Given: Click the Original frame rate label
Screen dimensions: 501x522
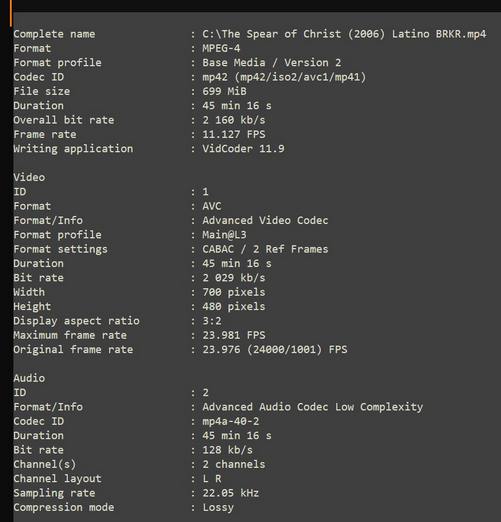Looking at the screenshot, I should [73, 349].
